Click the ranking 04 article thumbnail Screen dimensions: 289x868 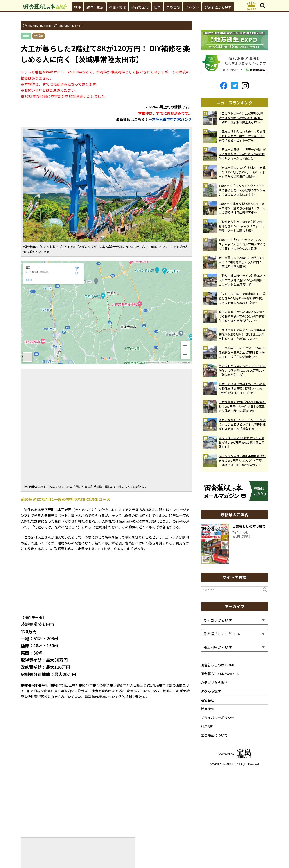[210, 172]
